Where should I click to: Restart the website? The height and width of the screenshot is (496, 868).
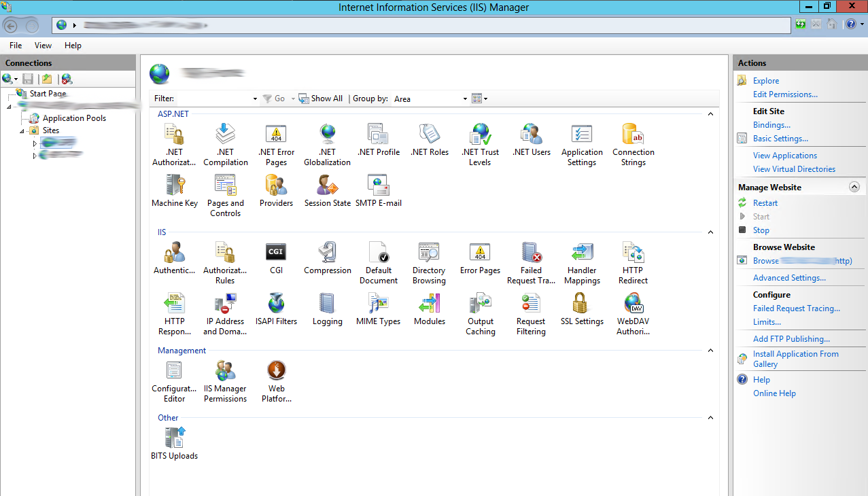[x=765, y=203]
